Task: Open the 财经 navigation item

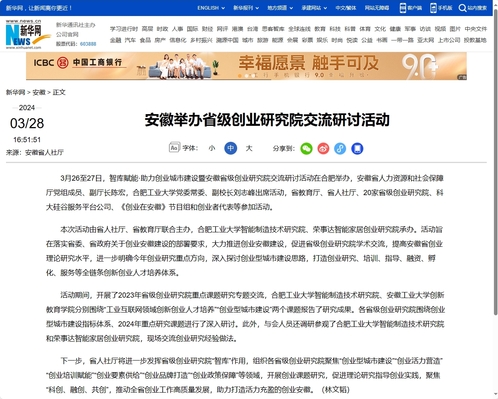Action: point(207,29)
